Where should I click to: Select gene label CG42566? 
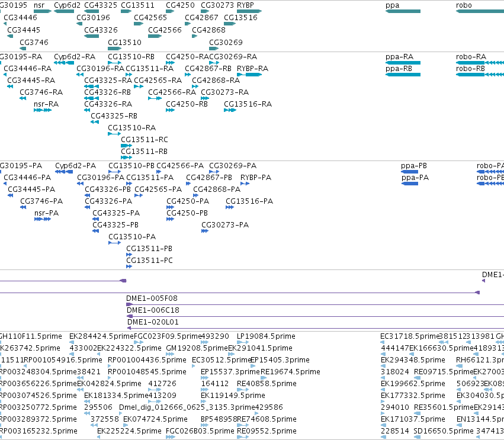point(165,30)
